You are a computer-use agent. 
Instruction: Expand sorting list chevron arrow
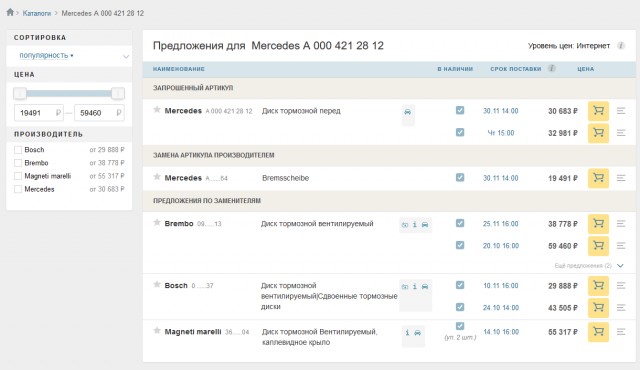[126, 56]
